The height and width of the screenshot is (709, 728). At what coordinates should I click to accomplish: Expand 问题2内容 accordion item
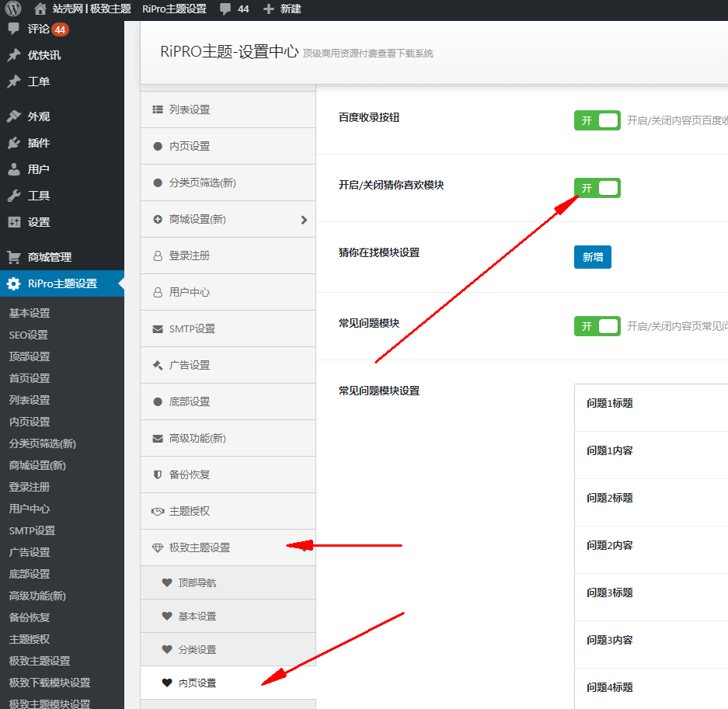coord(651,550)
